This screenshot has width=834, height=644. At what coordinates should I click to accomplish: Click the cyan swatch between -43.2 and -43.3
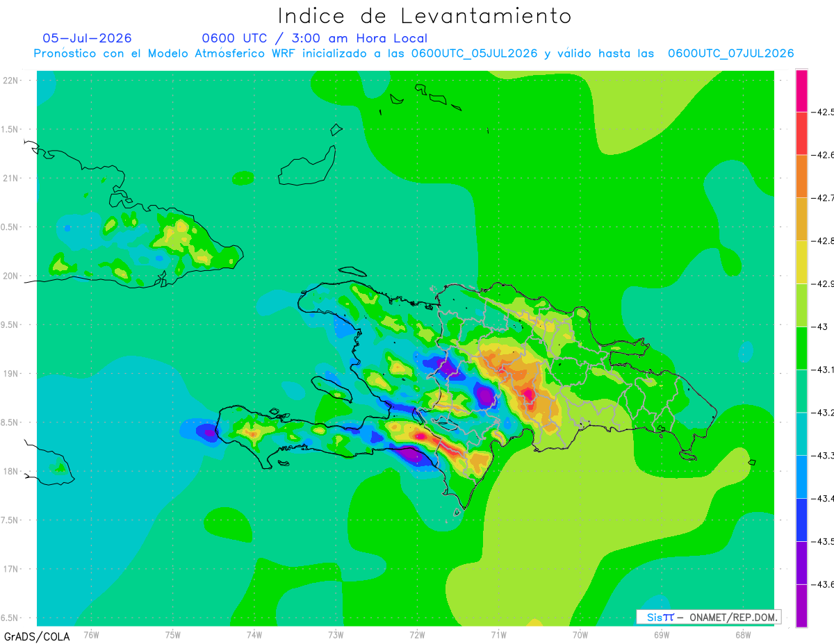pos(801,434)
